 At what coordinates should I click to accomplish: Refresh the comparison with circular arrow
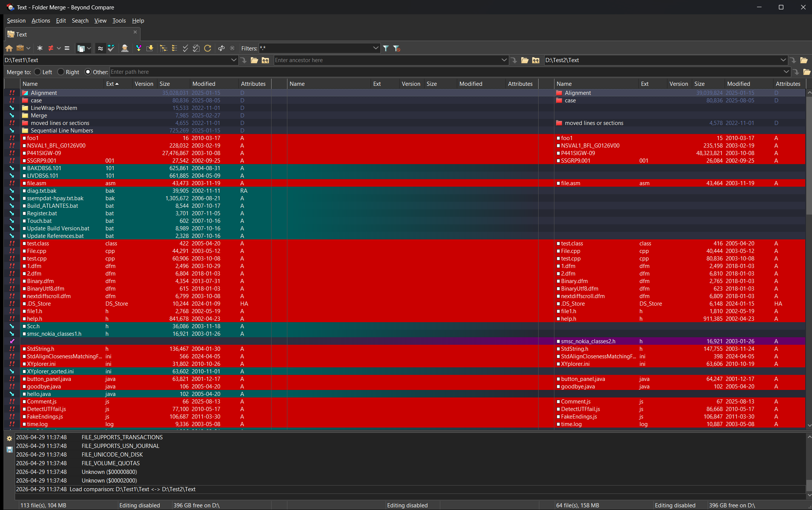click(208, 48)
